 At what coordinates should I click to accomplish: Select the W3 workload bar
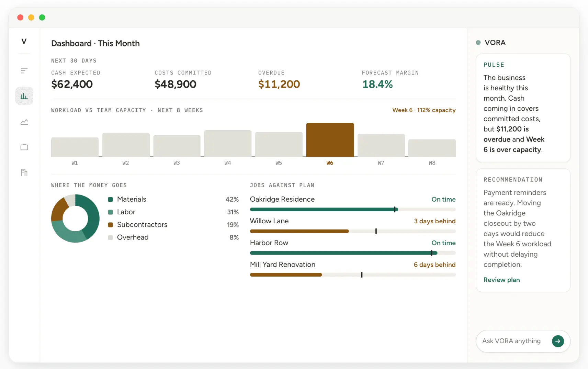[x=177, y=146]
